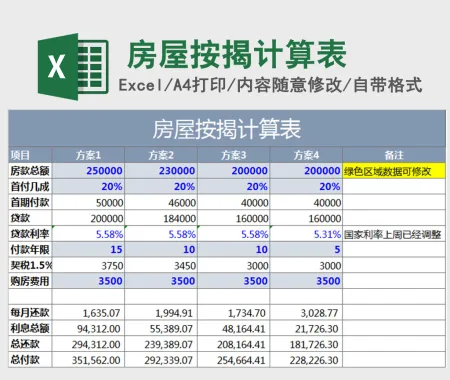Select total payment cell 254,664.41
Screen dimensions: 450x380
[x=234, y=360]
